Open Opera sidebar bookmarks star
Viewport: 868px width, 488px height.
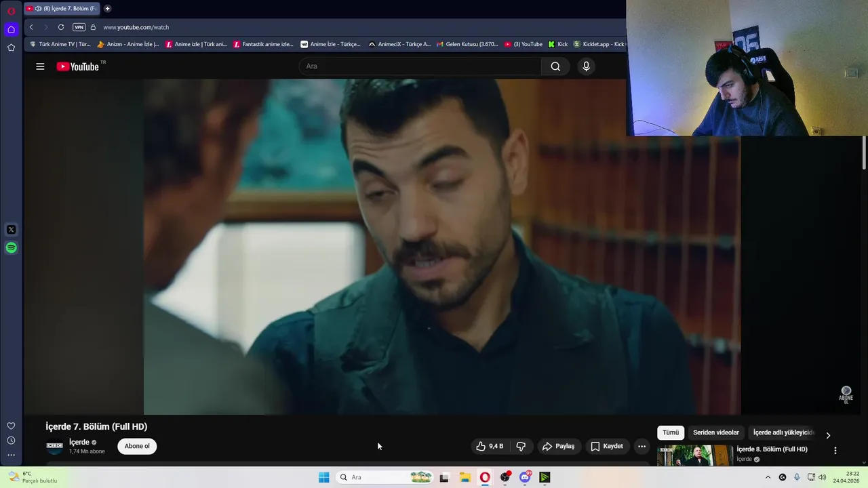pos(11,47)
